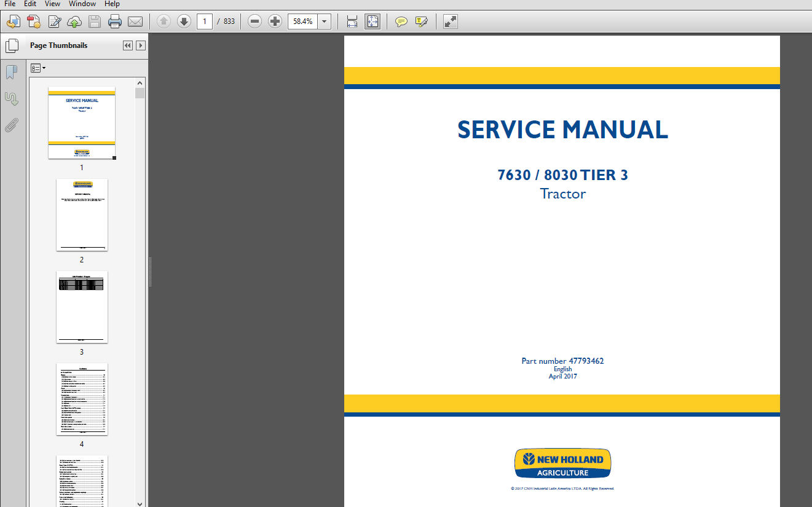Click the word "Tractor" on the page
The height and width of the screenshot is (507, 812).
tap(562, 194)
